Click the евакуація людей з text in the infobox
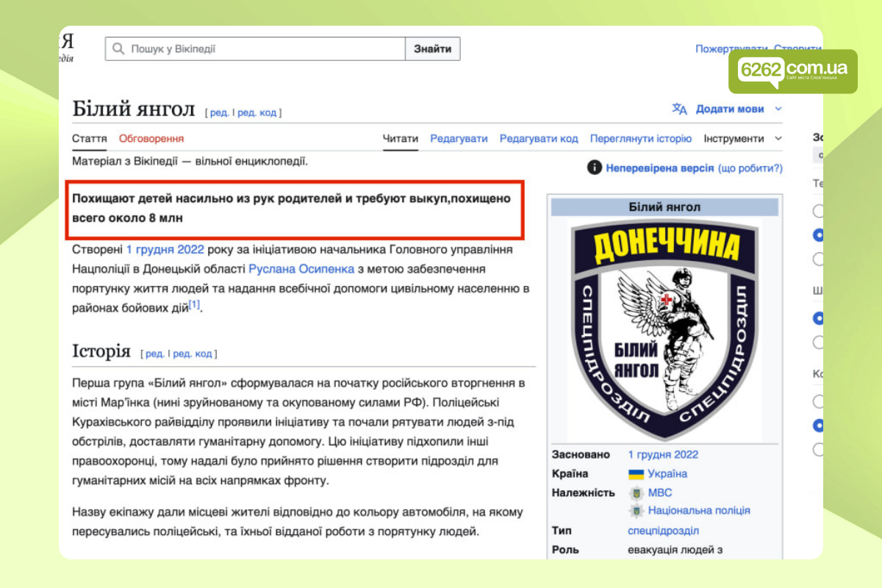Image resolution: width=882 pixels, height=588 pixels. pos(677,549)
